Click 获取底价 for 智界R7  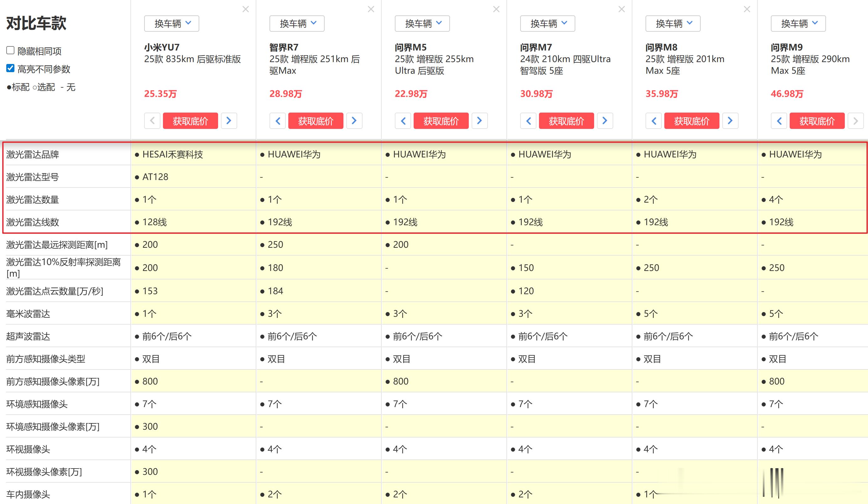316,121
